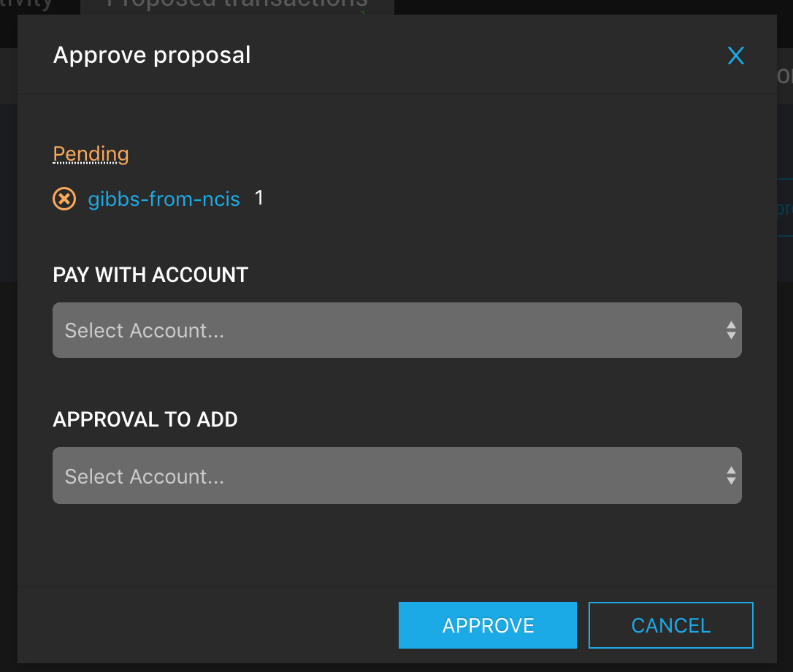Open the Approval To Add dropdown
The image size is (793, 672).
pyautogui.click(x=397, y=476)
